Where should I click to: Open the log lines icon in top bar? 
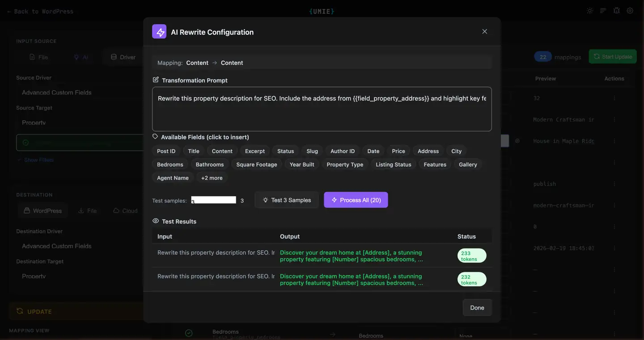coord(603,11)
